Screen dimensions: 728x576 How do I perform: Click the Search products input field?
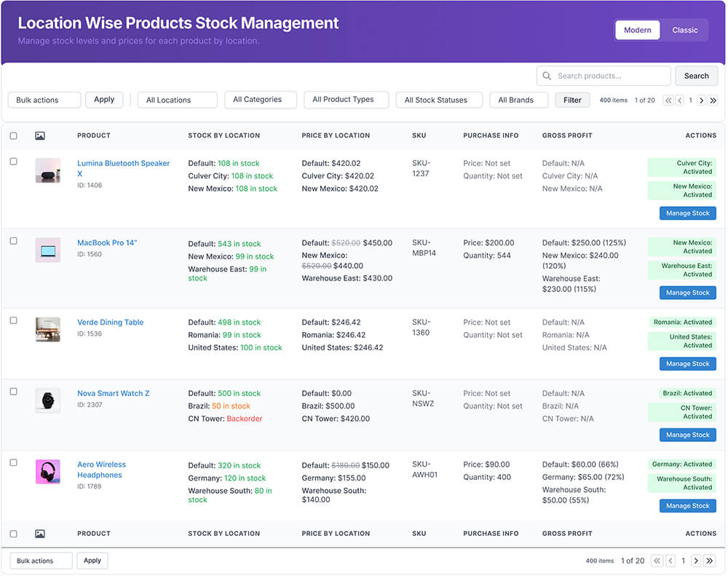(610, 76)
